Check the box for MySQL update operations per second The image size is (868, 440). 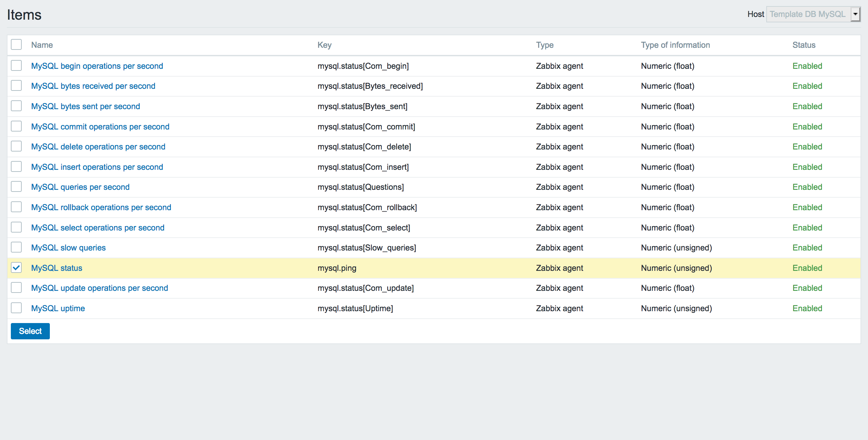coord(16,287)
